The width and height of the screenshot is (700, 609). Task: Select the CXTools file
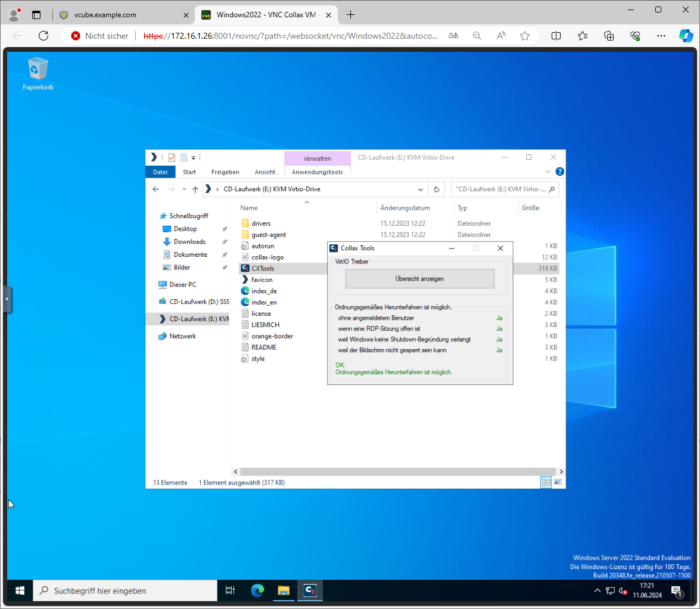pyautogui.click(x=263, y=268)
